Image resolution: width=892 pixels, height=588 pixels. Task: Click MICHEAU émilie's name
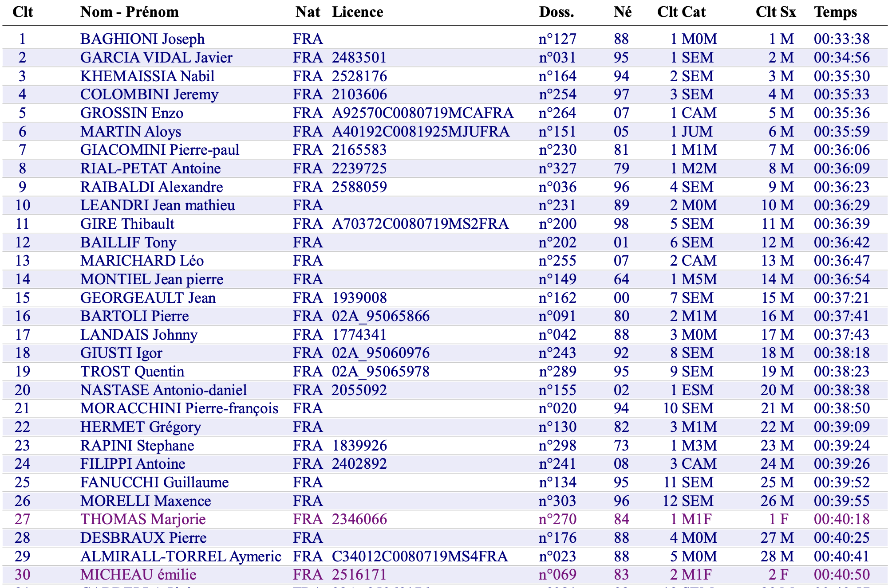click(138, 575)
